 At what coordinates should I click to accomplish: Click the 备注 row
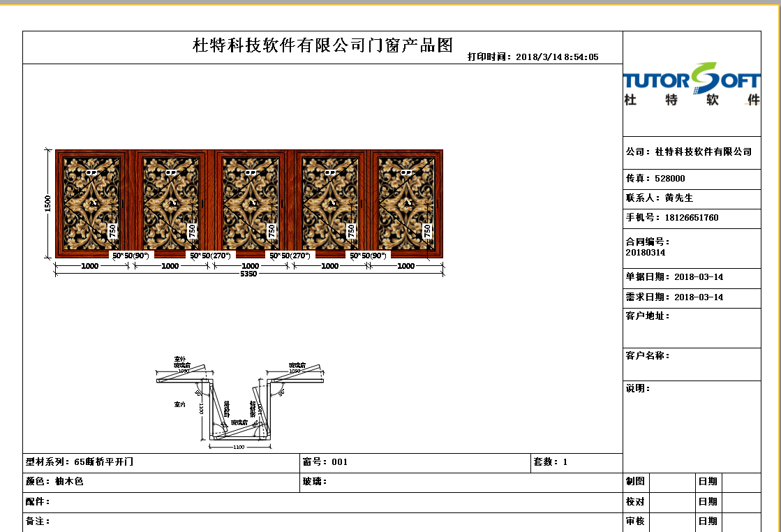pyautogui.click(x=322, y=522)
